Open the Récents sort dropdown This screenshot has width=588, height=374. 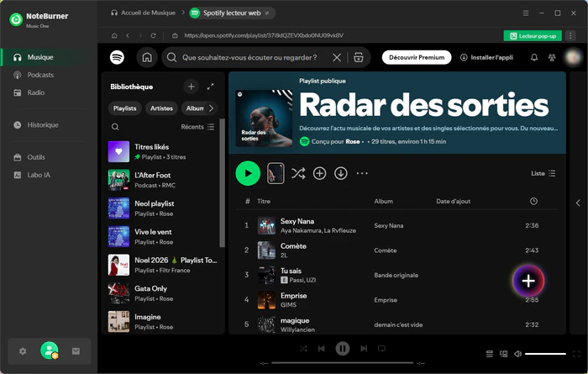[197, 127]
